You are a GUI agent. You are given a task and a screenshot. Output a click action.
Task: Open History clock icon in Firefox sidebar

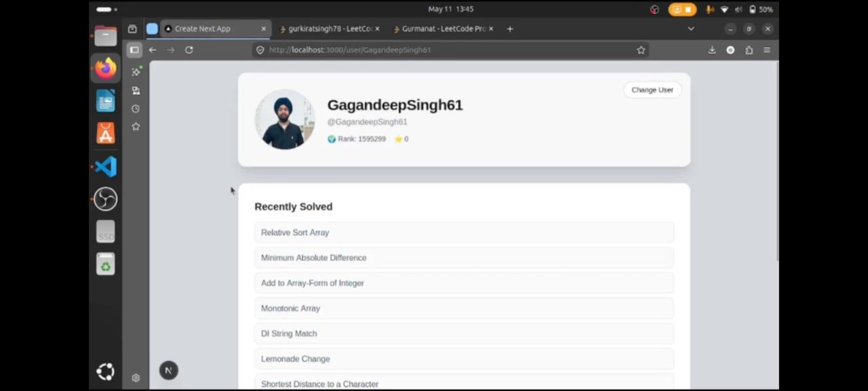pos(136,109)
